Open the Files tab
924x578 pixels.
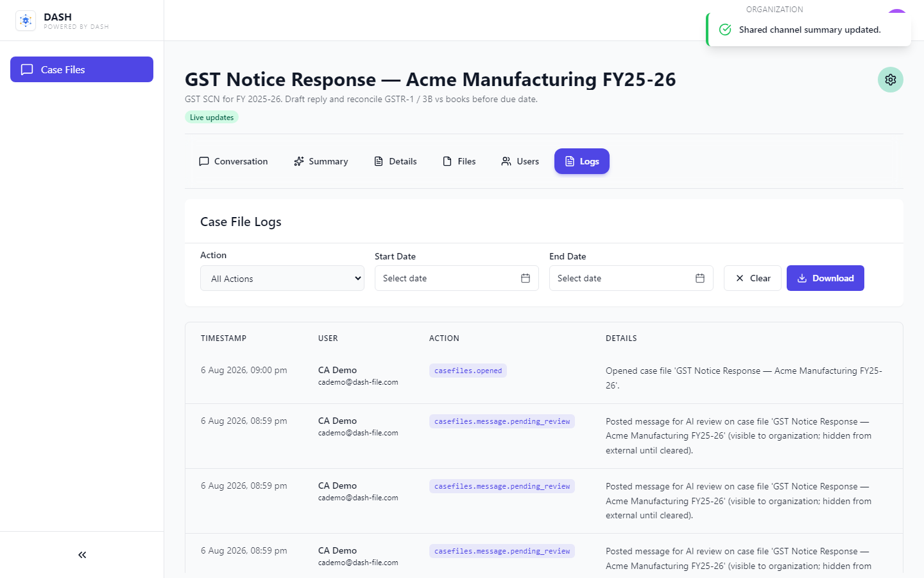459,161
